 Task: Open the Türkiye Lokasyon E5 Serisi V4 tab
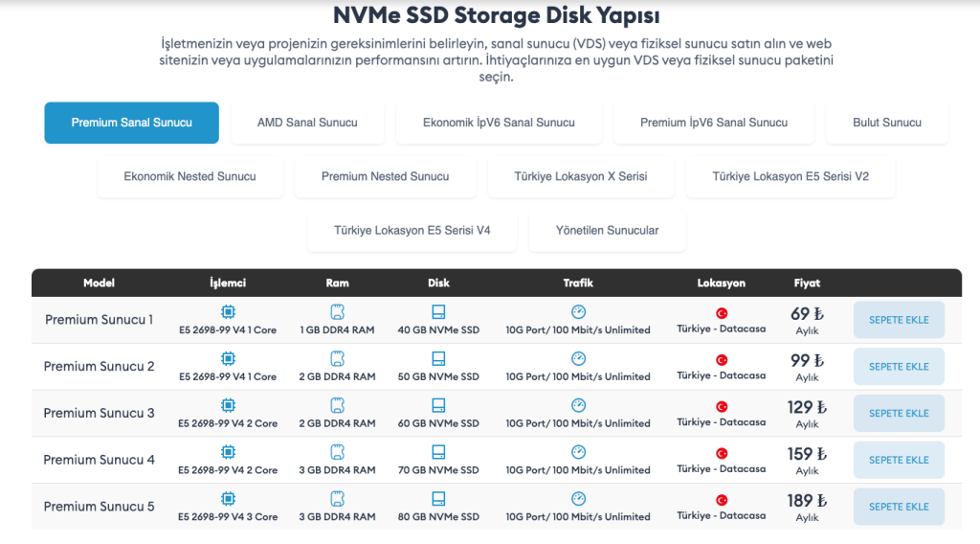pyautogui.click(x=412, y=230)
